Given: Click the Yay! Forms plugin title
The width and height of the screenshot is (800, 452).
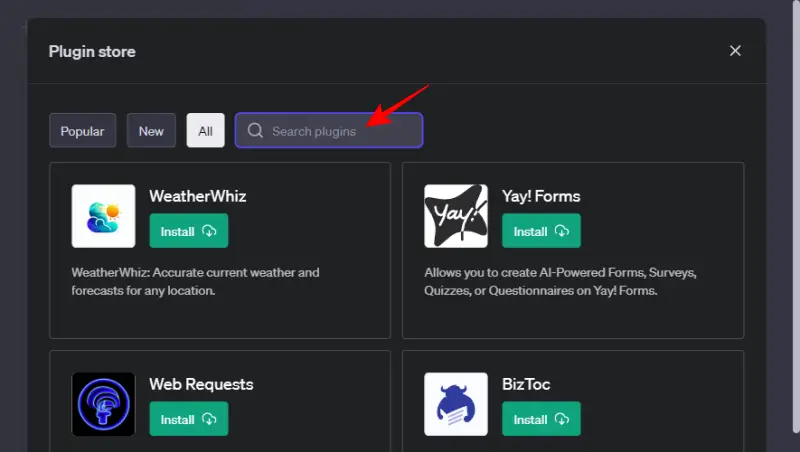Looking at the screenshot, I should pyautogui.click(x=541, y=196).
